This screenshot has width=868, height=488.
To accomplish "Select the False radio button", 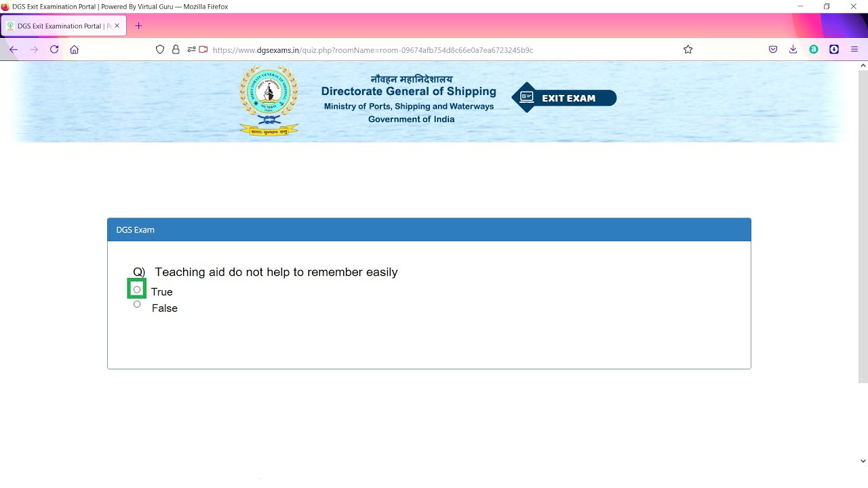I will (x=137, y=304).
